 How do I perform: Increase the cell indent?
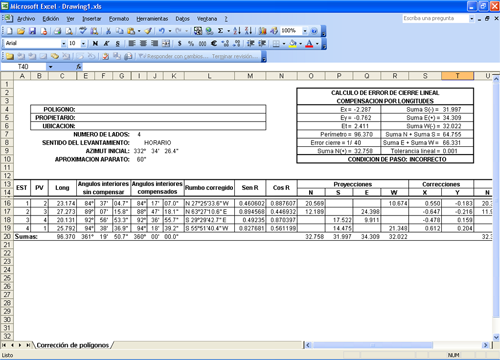pos(262,43)
